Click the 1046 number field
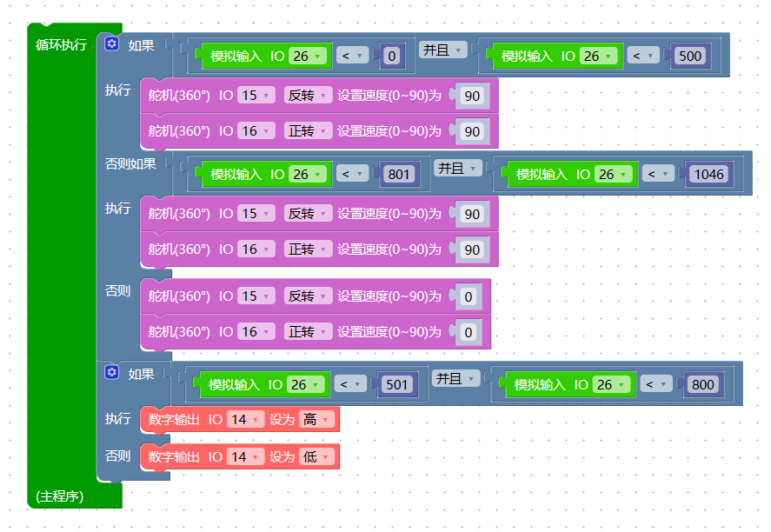771x532 pixels. [708, 174]
